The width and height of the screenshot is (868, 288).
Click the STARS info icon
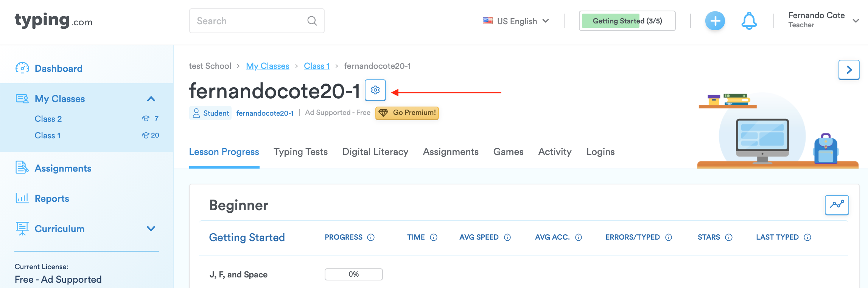click(x=729, y=237)
